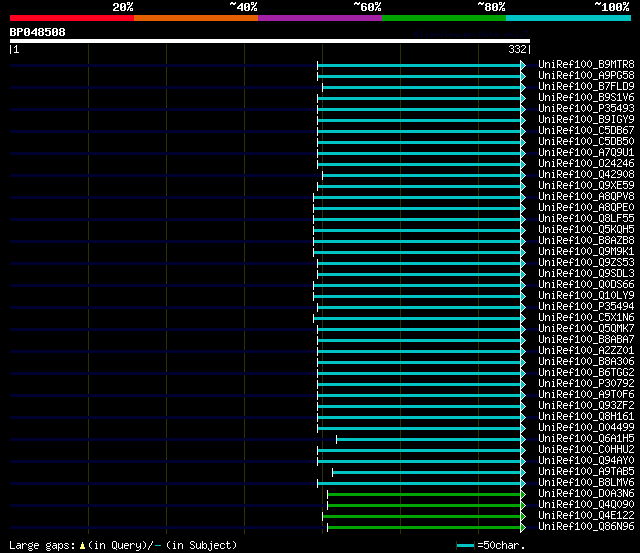Image resolution: width=640 pixels, height=553 pixels.
Task: Click UniRef100_B8ABA7 label
Action: (586, 340)
